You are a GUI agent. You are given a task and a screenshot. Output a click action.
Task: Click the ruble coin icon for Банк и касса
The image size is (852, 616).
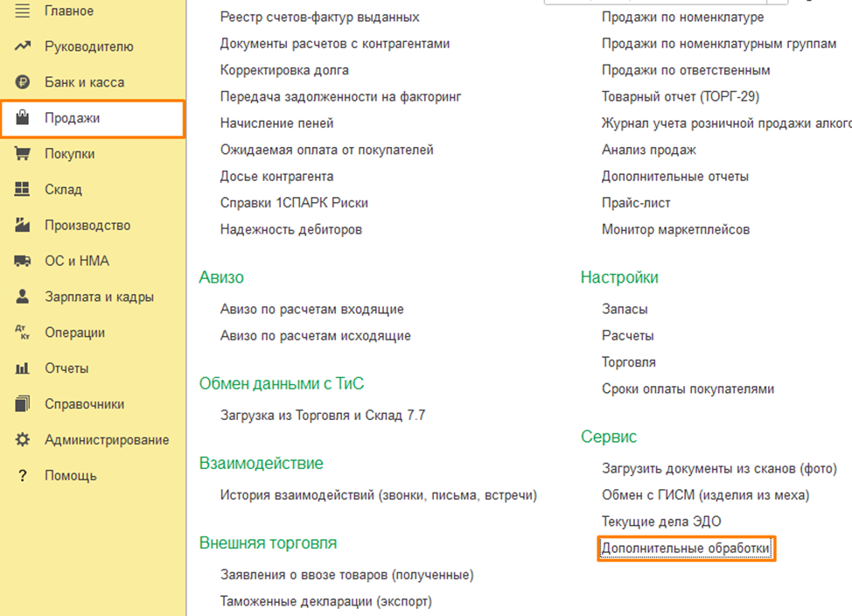23,82
